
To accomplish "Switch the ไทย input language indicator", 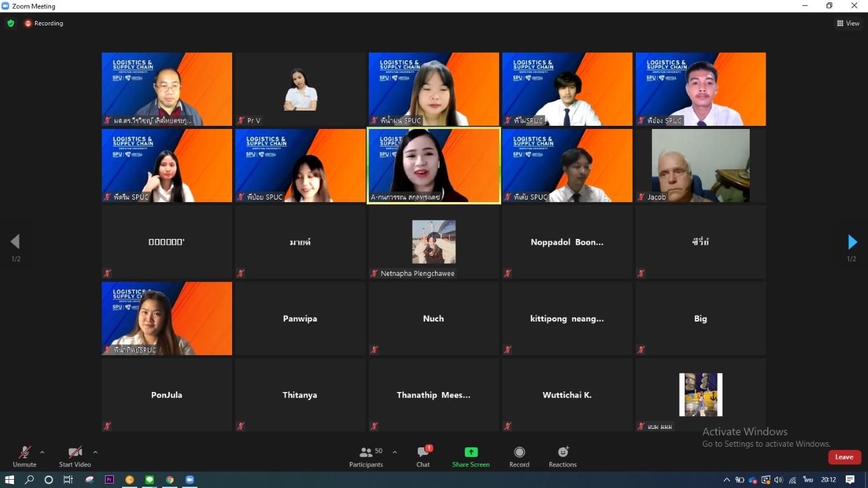I will point(808,480).
